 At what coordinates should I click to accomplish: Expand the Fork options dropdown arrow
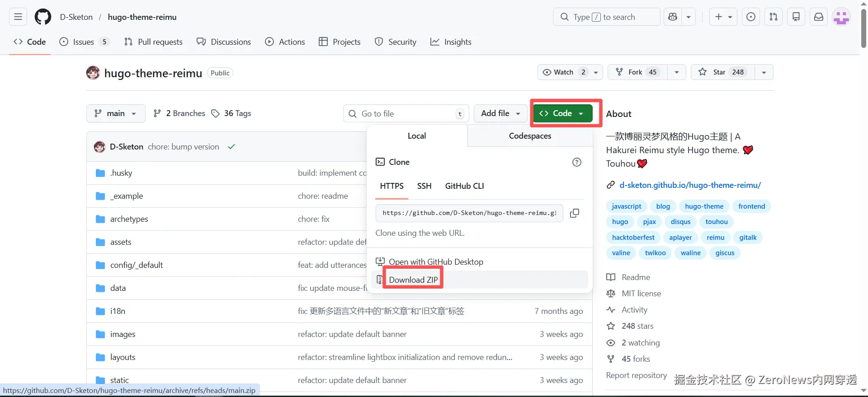pyautogui.click(x=677, y=72)
